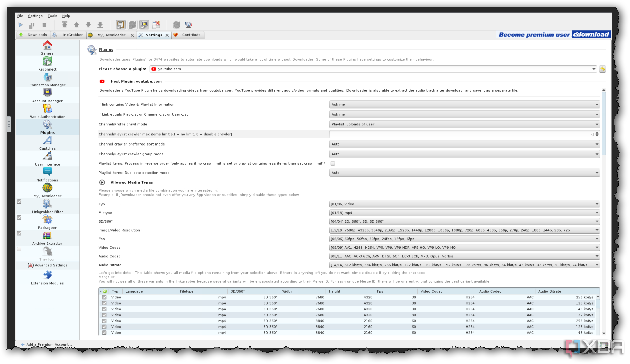Open the Connection Manager section
630x364 pixels.
(x=47, y=80)
